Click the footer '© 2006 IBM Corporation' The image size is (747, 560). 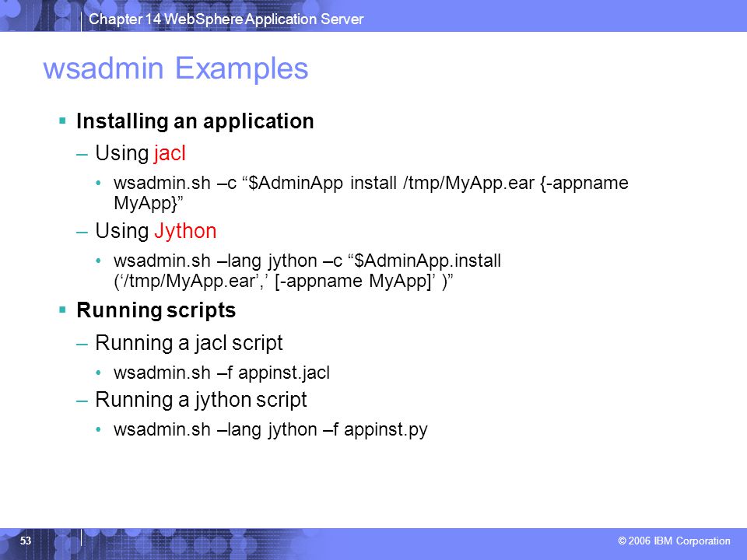coord(674,541)
